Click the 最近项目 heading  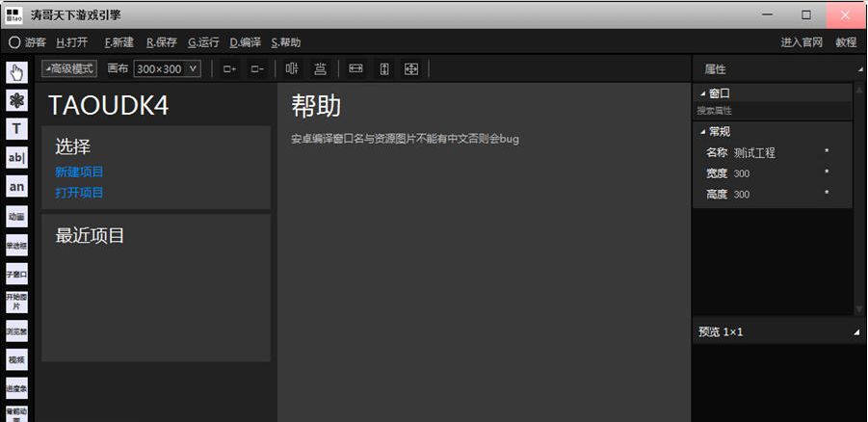pyautogui.click(x=90, y=235)
